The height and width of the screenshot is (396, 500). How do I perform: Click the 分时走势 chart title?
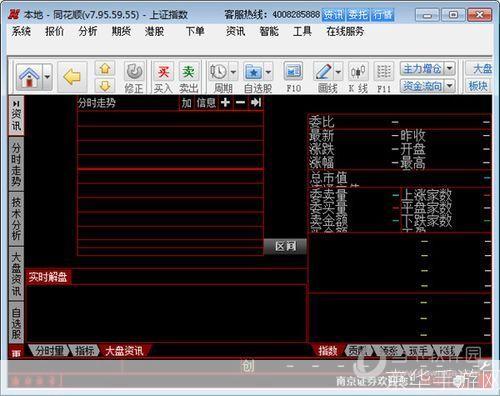[97, 103]
